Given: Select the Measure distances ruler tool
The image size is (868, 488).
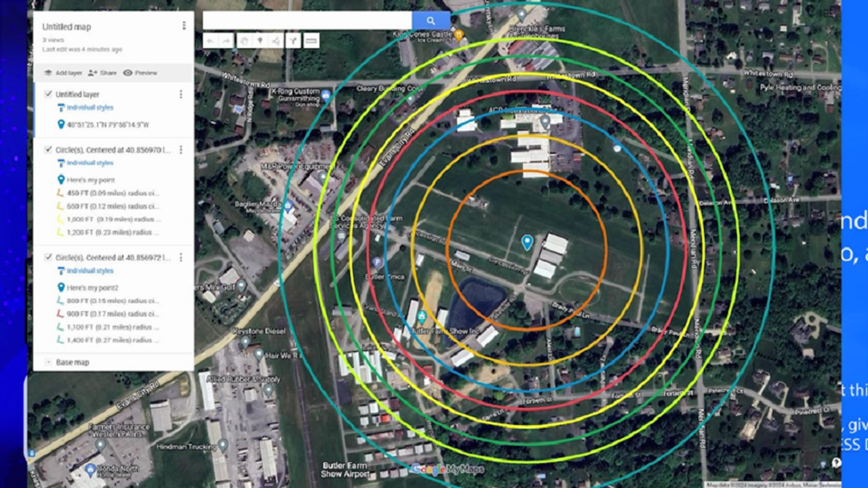Looking at the screenshot, I should coord(311,41).
